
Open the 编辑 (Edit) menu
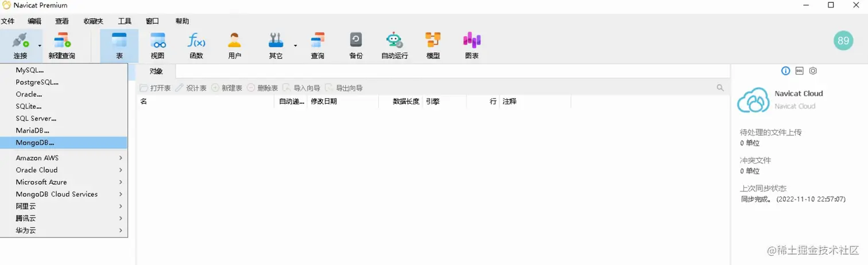pos(34,21)
